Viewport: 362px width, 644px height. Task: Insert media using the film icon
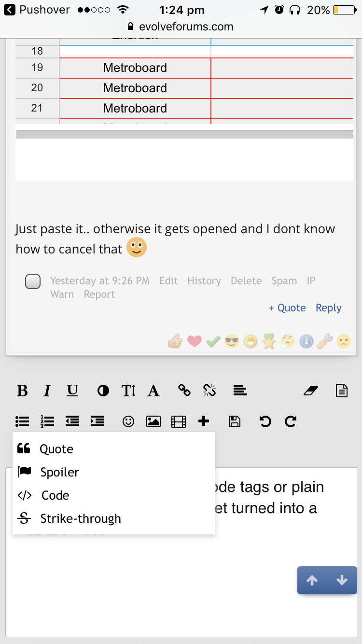pos(179,421)
